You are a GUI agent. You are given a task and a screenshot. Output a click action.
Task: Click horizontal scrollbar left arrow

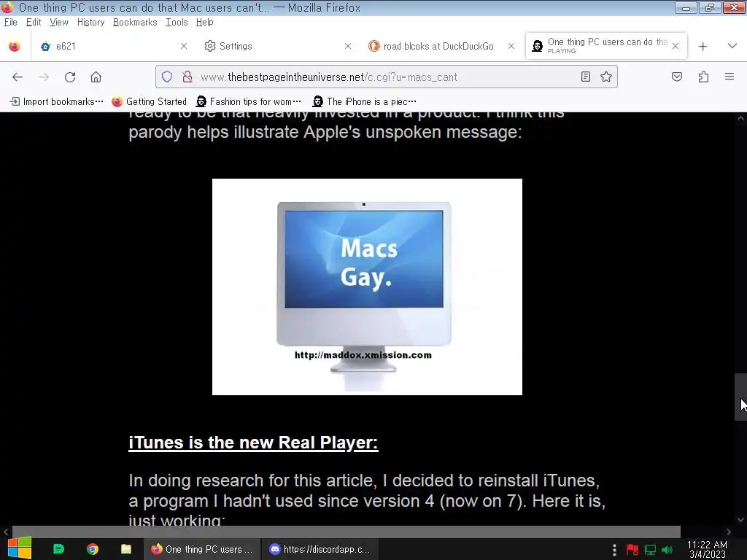point(6,532)
